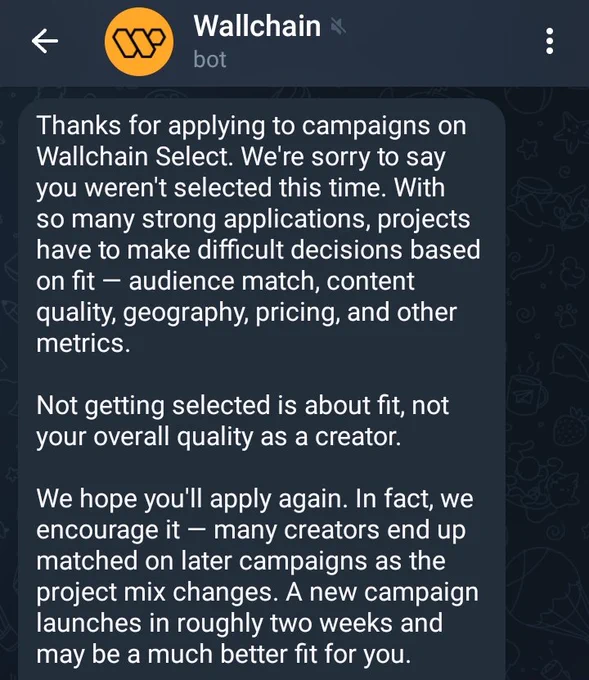Viewport: 589px width, 680px height.
Task: Tap the 'bot' subtitle under Wallchain
Action: (x=210, y=59)
